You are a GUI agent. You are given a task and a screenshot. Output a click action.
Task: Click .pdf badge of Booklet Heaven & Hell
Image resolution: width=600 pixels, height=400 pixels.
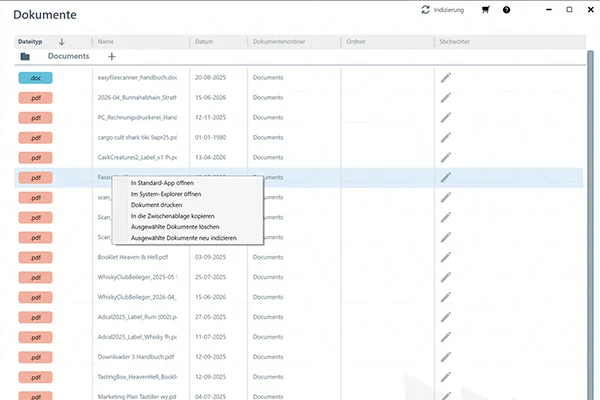(36, 258)
